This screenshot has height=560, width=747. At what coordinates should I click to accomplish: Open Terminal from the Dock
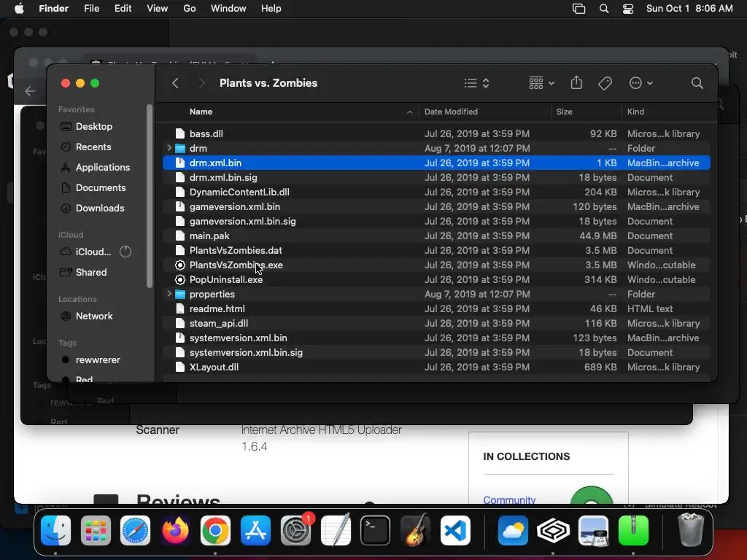376,531
